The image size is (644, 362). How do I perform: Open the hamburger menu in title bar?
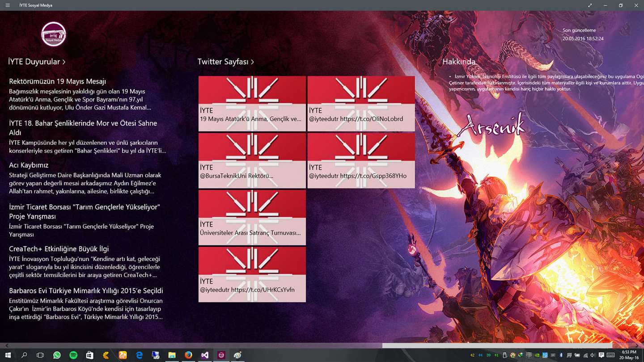[8, 5]
